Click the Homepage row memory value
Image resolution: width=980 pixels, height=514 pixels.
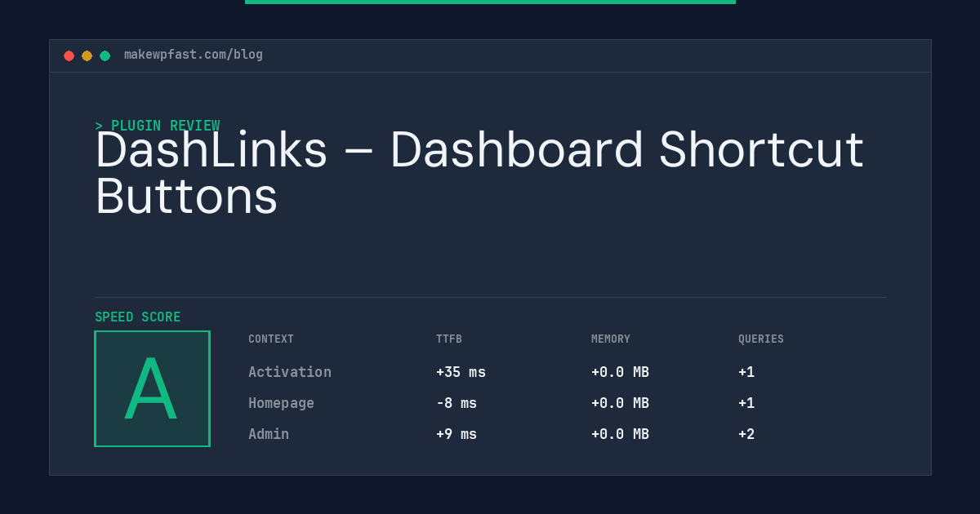pyautogui.click(x=620, y=403)
